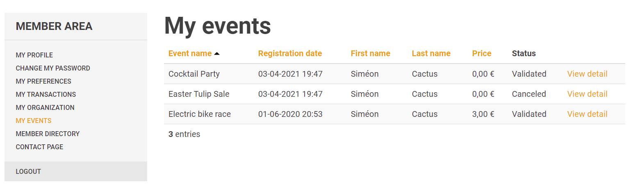
Task: Sort table by Event name header
Action: tap(190, 53)
